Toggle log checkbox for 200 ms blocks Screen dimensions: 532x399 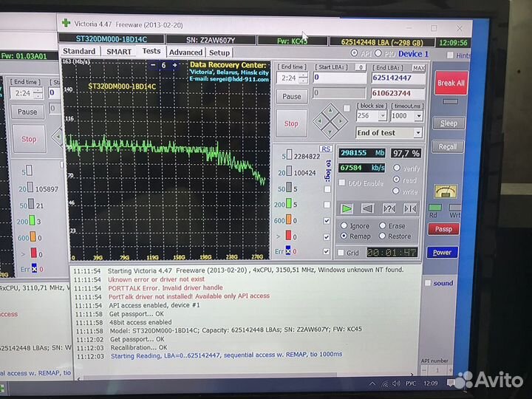point(327,205)
